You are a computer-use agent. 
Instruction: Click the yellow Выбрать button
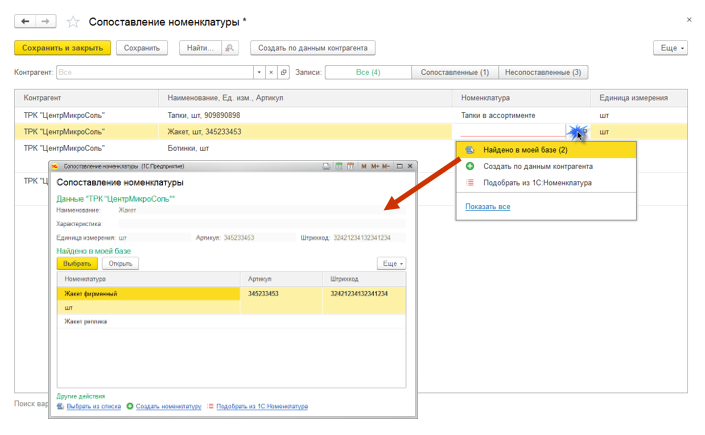pyautogui.click(x=77, y=264)
